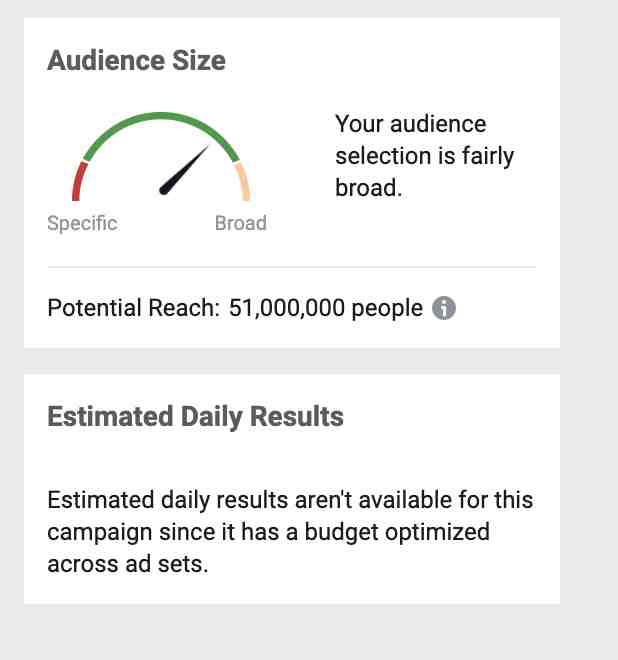The height and width of the screenshot is (660, 618).
Task: Click the Potential Reach label text
Action: (x=134, y=308)
